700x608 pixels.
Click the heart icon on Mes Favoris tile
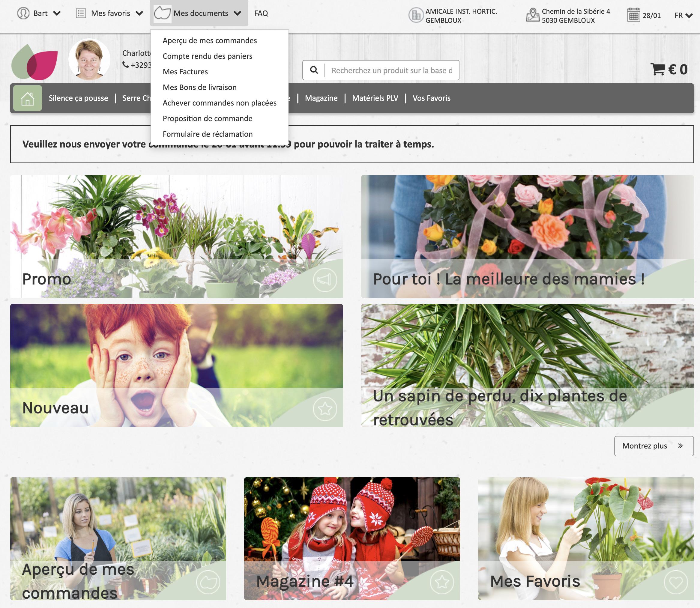[676, 582]
